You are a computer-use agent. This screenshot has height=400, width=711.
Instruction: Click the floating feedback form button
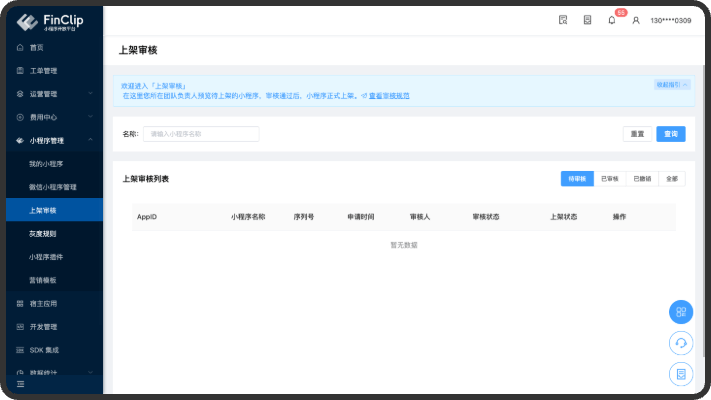[x=680, y=374]
